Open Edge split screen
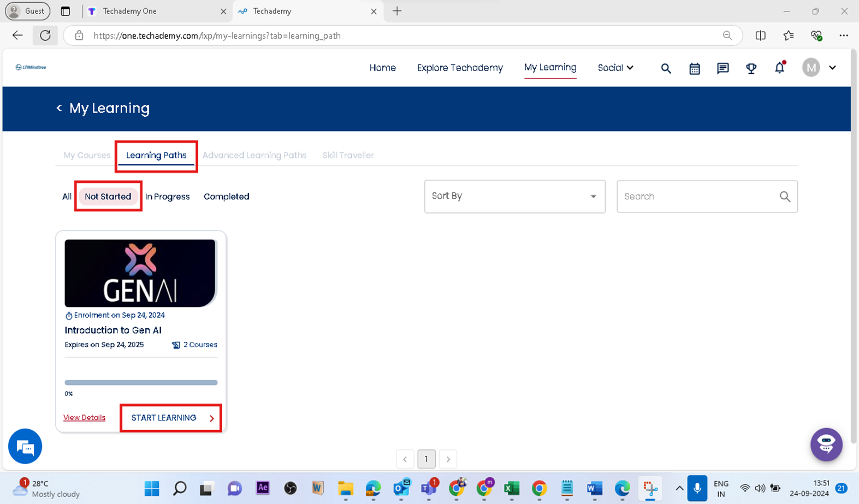The image size is (859, 504). pos(760,35)
